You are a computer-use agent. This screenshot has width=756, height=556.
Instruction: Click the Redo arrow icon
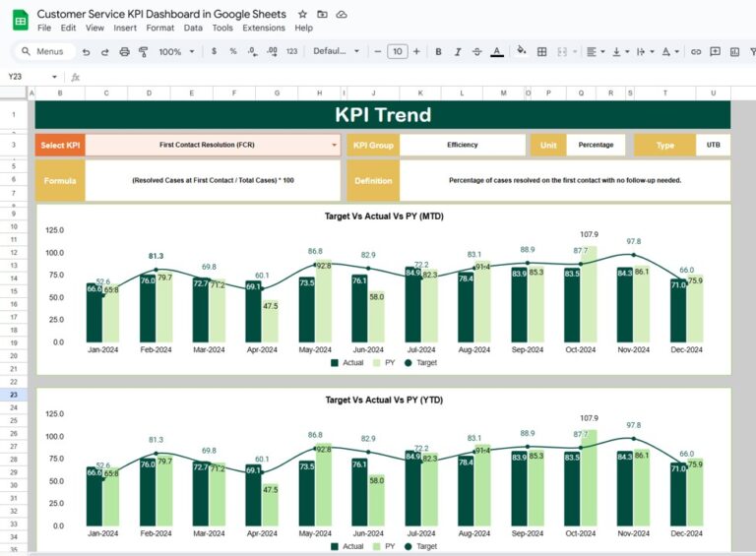(x=104, y=51)
